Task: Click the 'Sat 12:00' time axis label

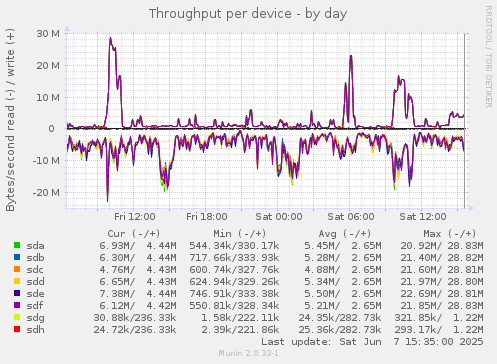Action: click(423, 217)
